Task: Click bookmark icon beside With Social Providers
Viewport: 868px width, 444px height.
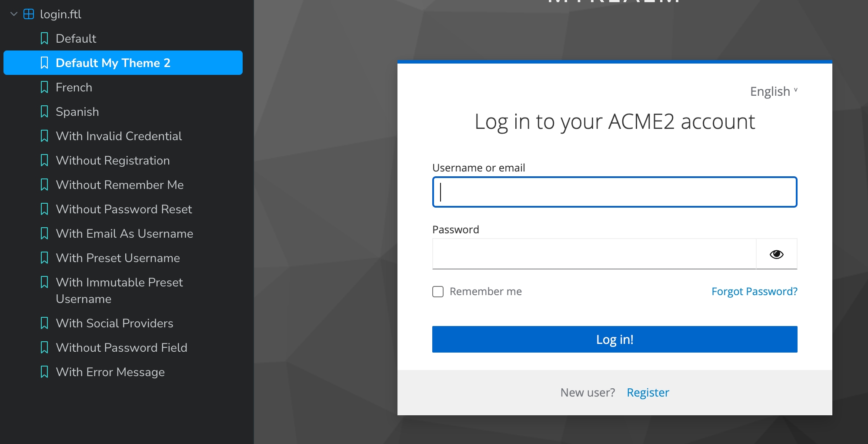Action: click(44, 323)
